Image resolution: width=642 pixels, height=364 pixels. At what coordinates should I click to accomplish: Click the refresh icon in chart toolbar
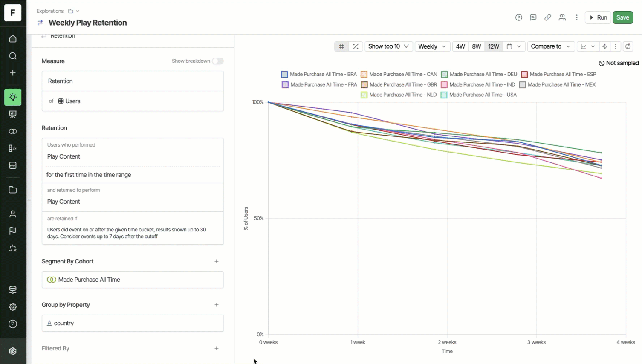click(x=628, y=46)
